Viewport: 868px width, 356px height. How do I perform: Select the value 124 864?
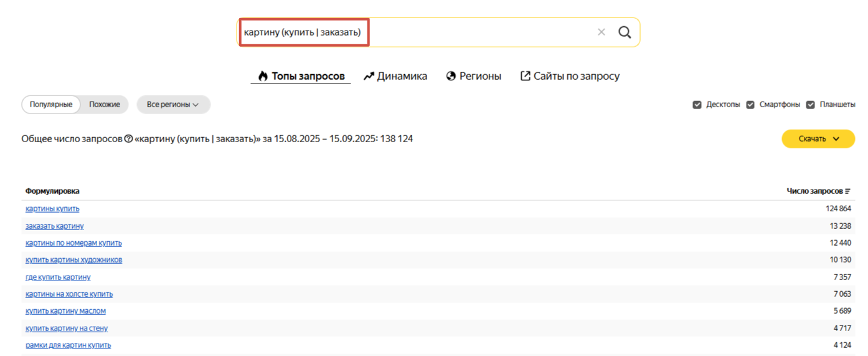click(x=838, y=209)
